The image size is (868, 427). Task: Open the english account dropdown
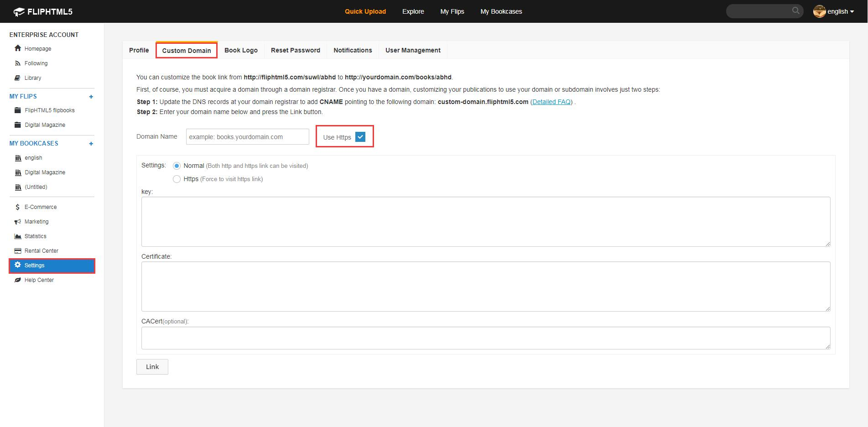click(840, 11)
